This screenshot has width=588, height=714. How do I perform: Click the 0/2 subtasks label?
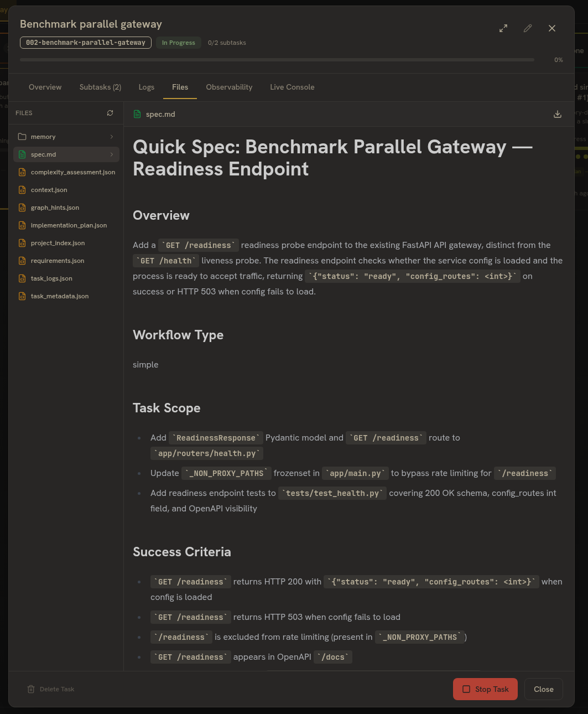(227, 43)
